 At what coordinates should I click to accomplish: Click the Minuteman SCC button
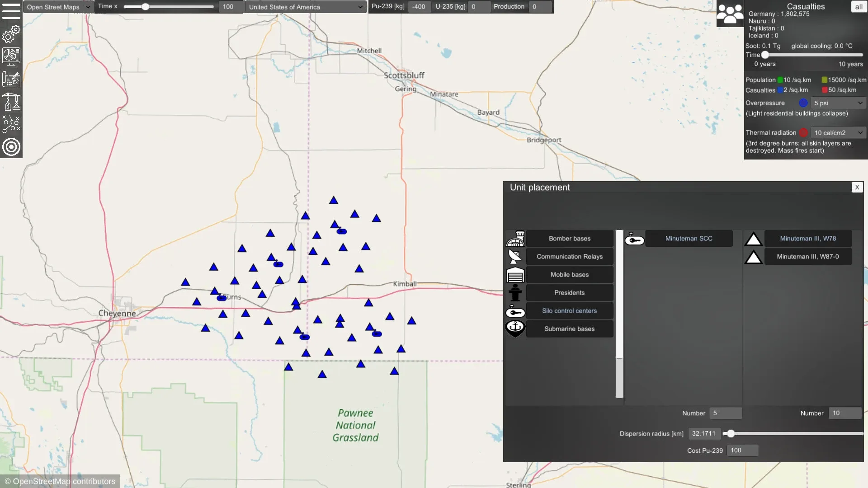click(689, 239)
